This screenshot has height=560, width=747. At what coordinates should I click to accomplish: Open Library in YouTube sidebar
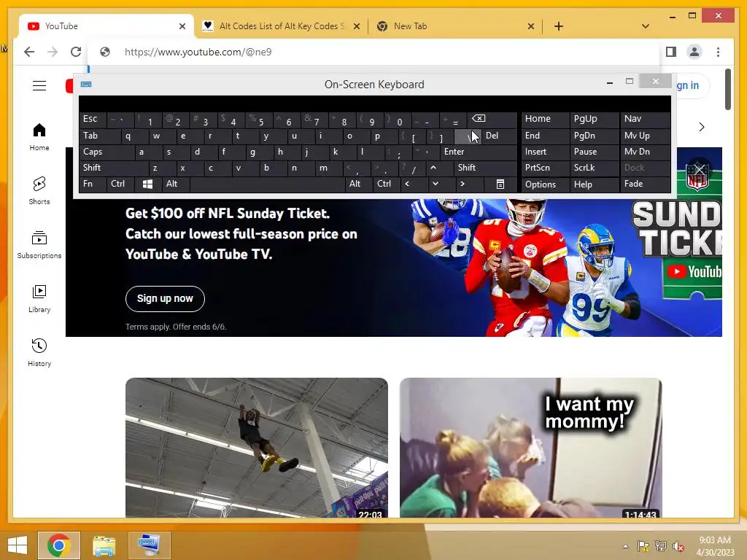(x=39, y=298)
